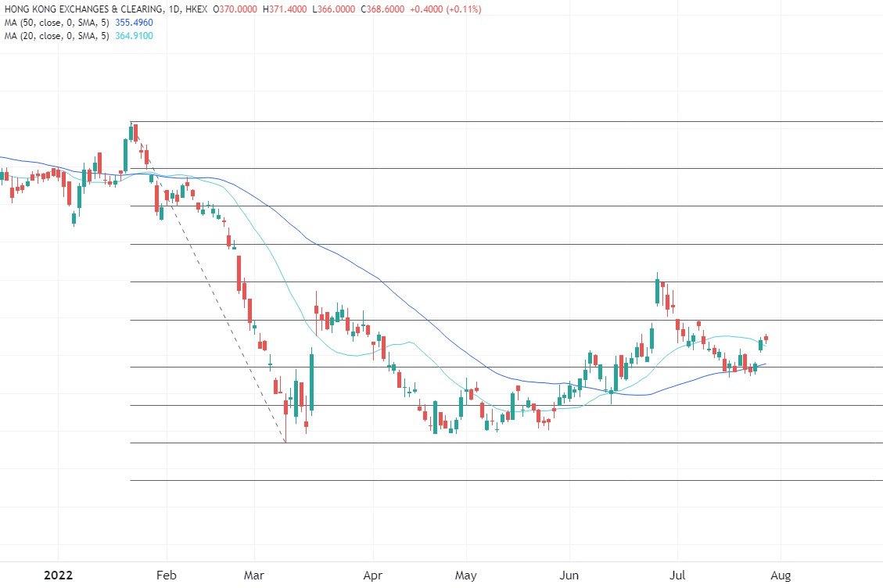The width and height of the screenshot is (883, 588).
Task: Select the Mar label on time axis
Action: pos(254,575)
